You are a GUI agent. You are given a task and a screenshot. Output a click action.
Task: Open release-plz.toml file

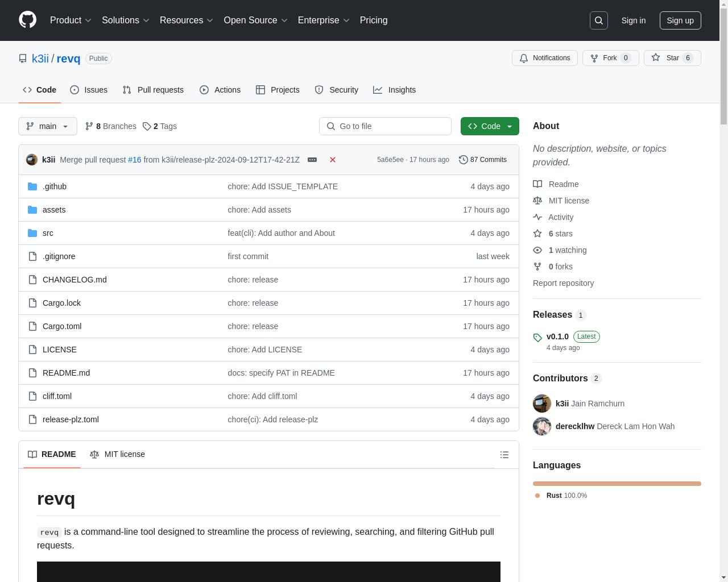tap(71, 419)
